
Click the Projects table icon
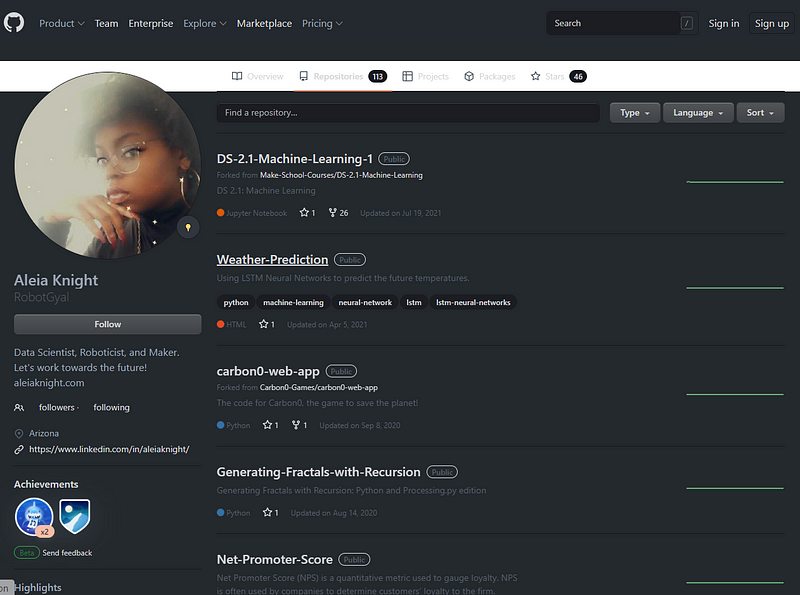[407, 76]
